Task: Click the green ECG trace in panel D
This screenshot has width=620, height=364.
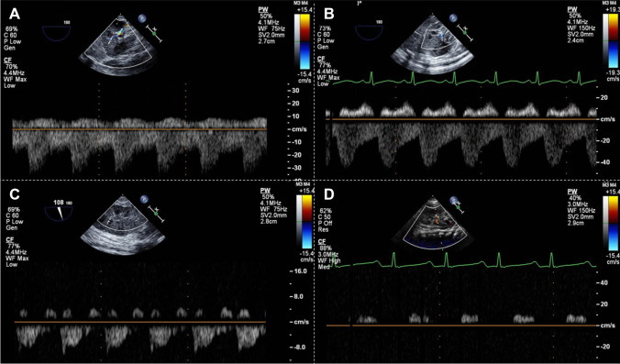Action: click(x=464, y=260)
